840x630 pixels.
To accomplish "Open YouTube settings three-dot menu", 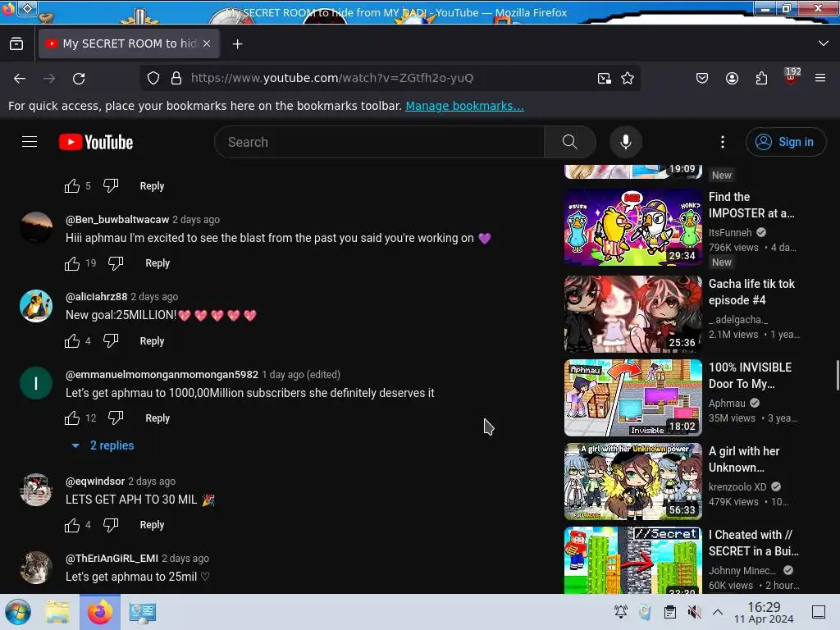I will point(722,142).
